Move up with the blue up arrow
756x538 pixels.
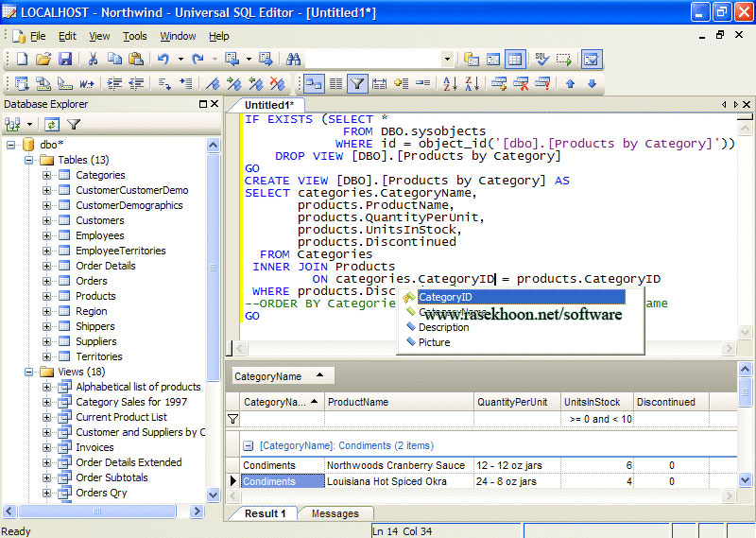571,83
